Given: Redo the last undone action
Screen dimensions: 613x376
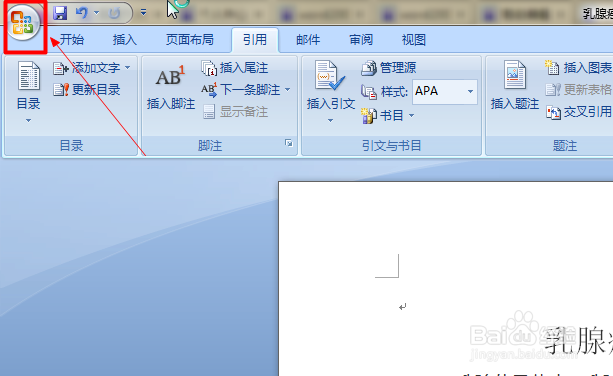Looking at the screenshot, I should [x=114, y=14].
